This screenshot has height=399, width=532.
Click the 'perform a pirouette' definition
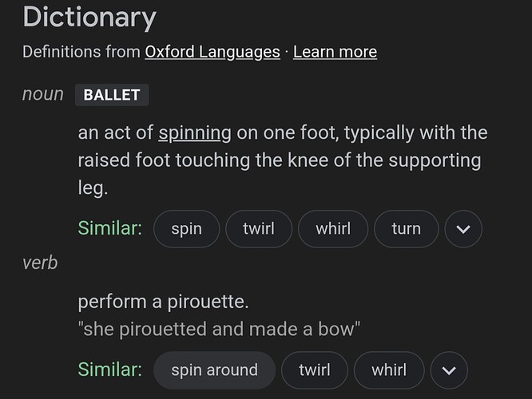pos(163,302)
